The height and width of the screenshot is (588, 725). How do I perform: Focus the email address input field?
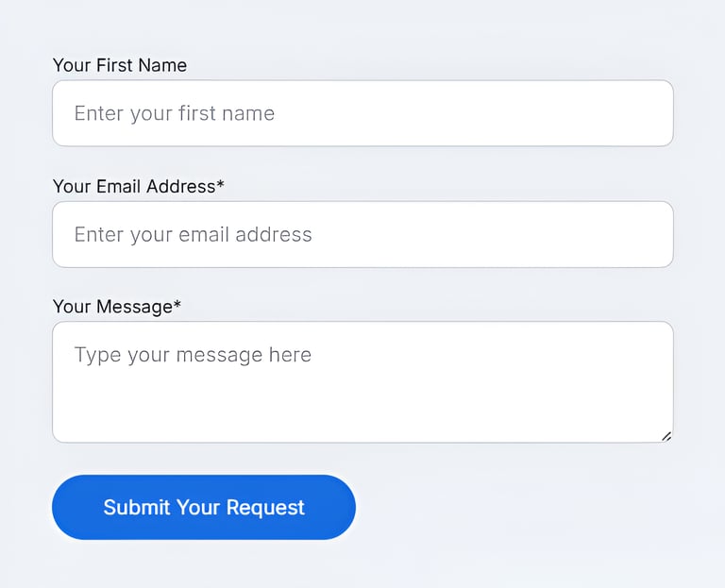tap(362, 234)
